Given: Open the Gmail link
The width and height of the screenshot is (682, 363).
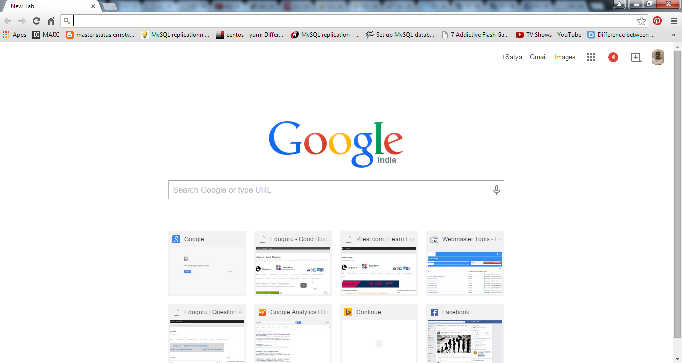Looking at the screenshot, I should click(538, 57).
